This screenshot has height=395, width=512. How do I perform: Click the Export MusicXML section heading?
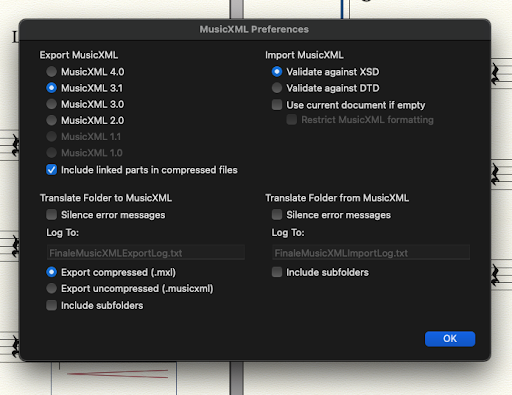(x=79, y=55)
